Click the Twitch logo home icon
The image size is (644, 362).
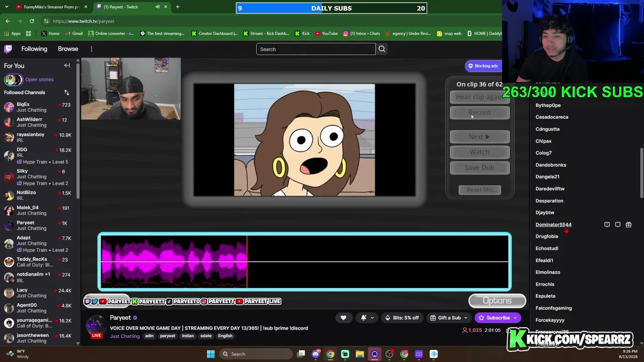tap(8, 49)
